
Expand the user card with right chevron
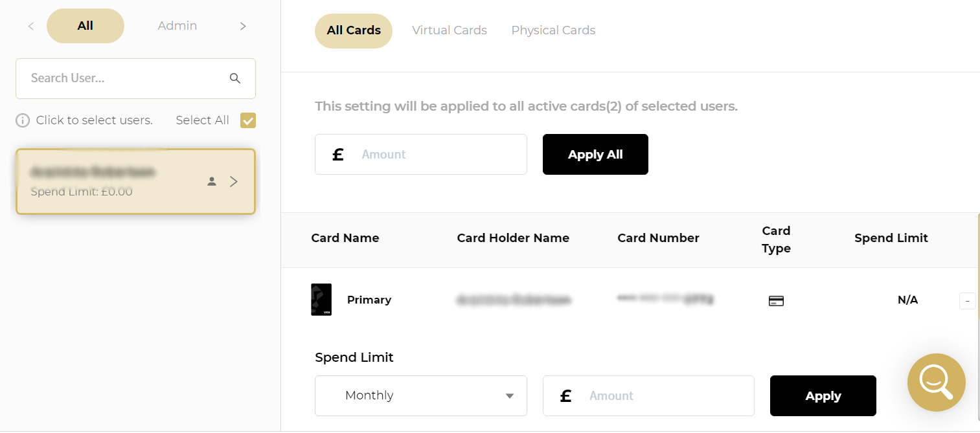pyautogui.click(x=234, y=182)
